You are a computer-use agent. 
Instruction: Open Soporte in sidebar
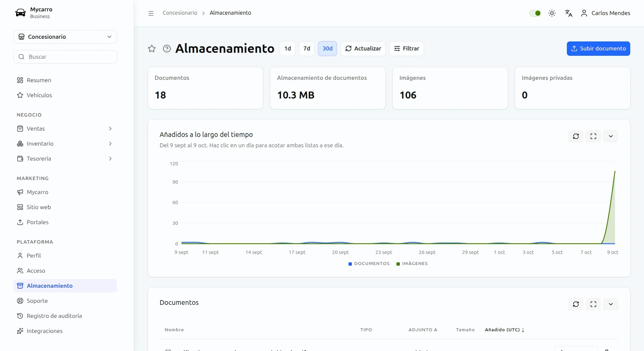(65, 301)
